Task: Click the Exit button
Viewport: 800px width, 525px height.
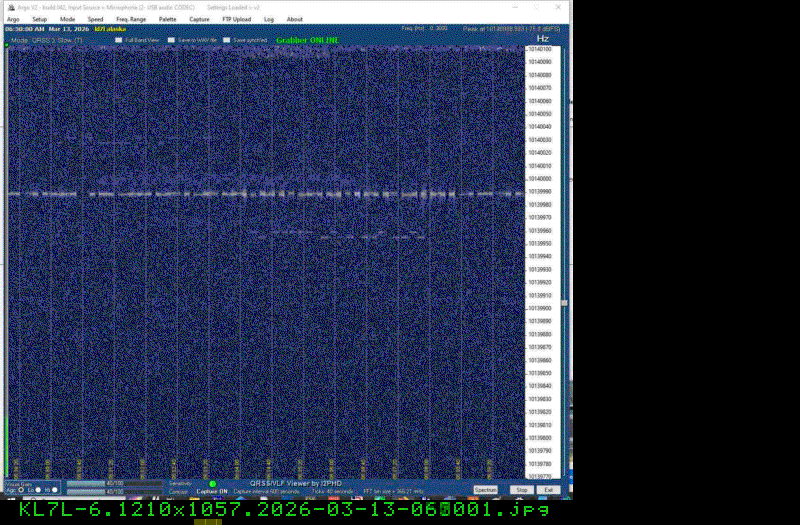Action: pyautogui.click(x=548, y=490)
